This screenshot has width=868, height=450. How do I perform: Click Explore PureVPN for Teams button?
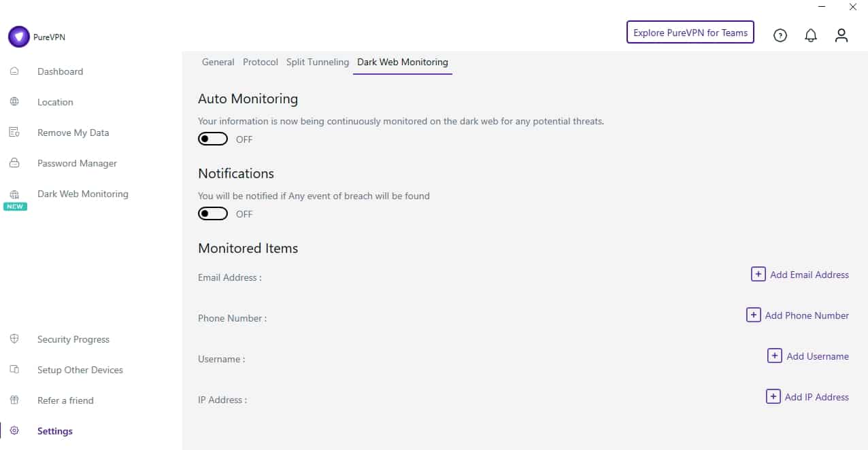[x=690, y=32]
